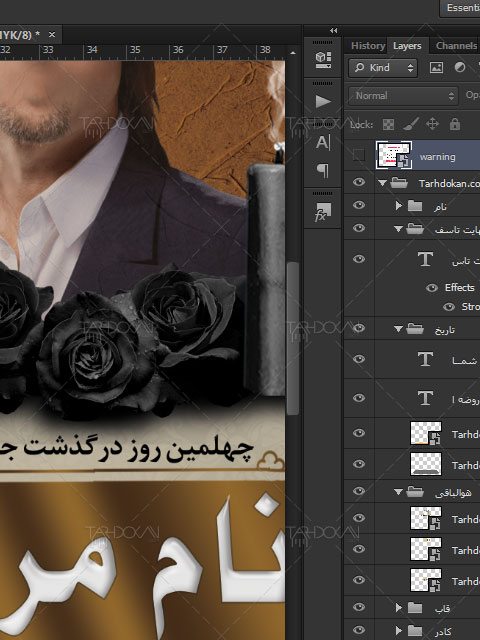Toggle Effects visibility eye

tap(432, 288)
